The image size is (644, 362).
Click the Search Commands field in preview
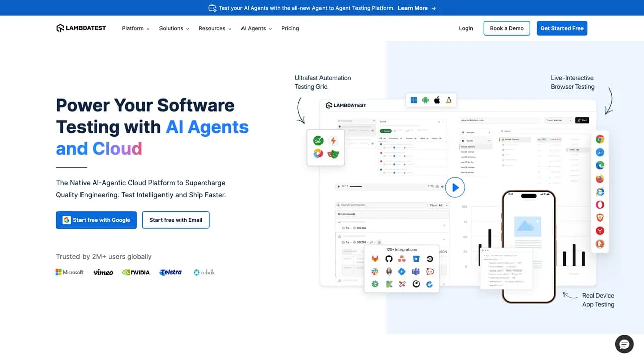click(381, 205)
